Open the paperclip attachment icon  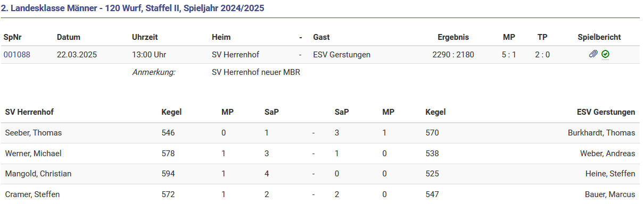point(593,54)
